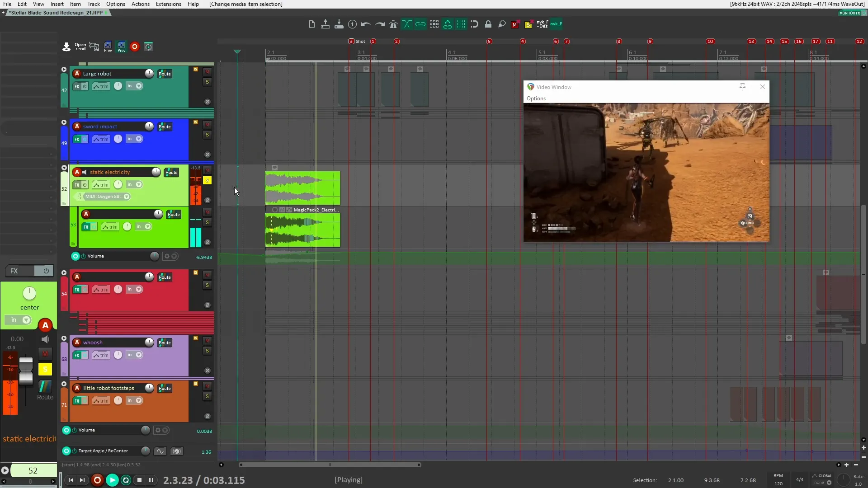Collapse the static electricity folder track
Viewport: 868px width, 488px height.
click(x=64, y=168)
